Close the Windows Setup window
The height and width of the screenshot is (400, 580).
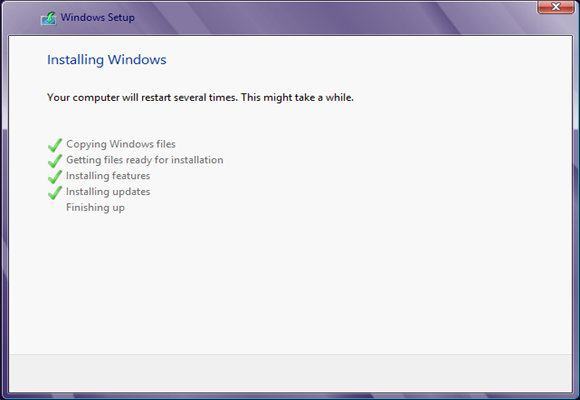coord(556,7)
